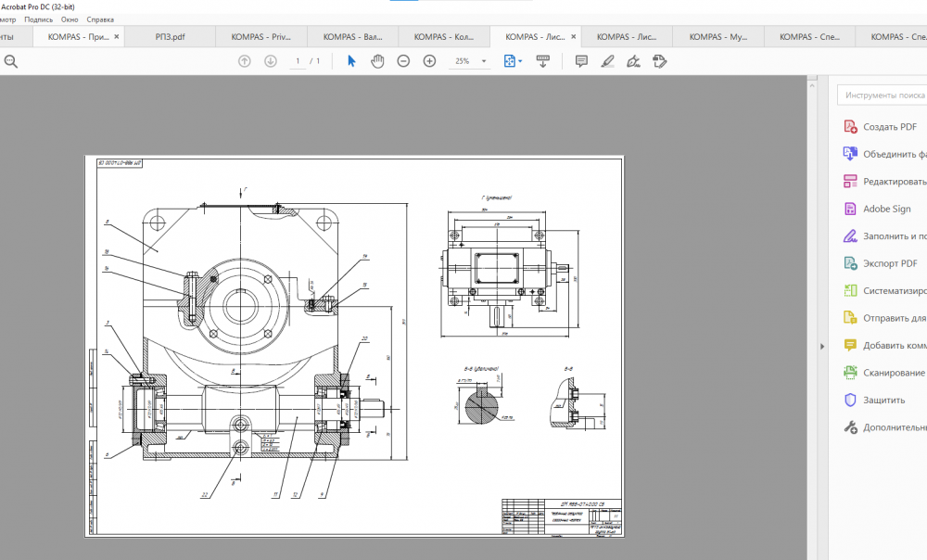Open the Справка menu
This screenshot has height=560, width=927.
coord(100,19)
